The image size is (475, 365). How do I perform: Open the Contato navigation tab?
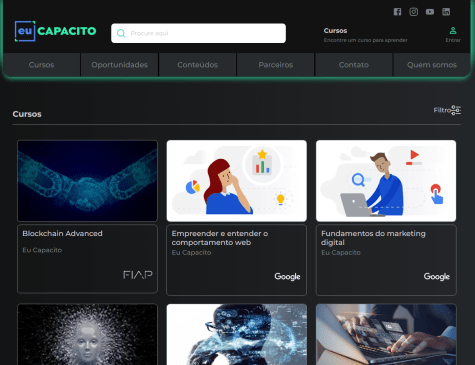click(354, 65)
